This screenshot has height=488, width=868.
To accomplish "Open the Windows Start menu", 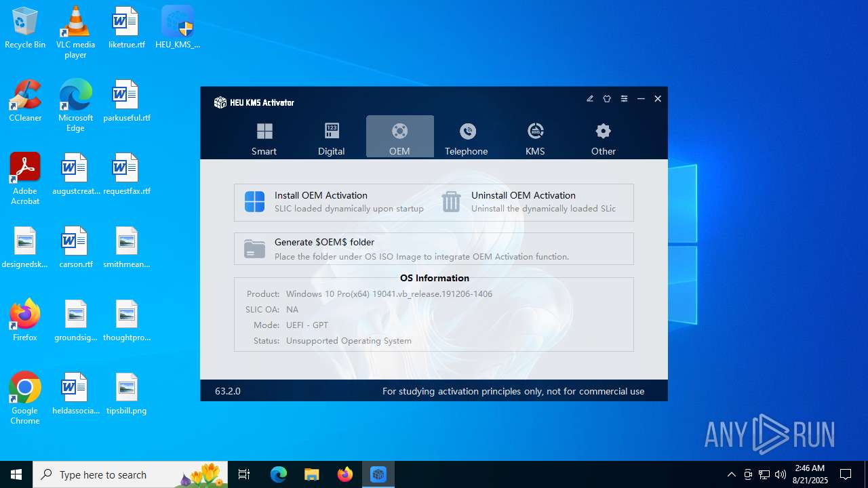I will tap(16, 474).
